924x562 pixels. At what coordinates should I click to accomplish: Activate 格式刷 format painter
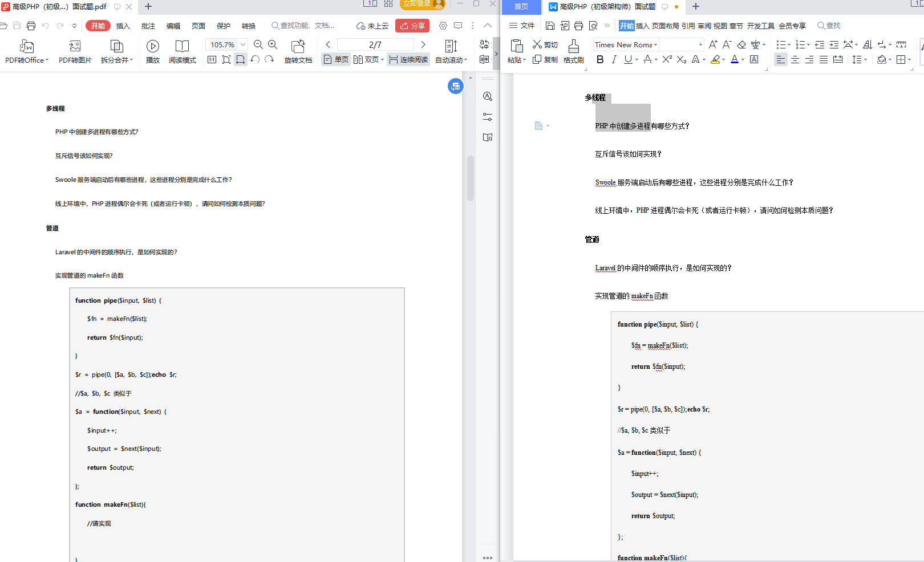pos(574,51)
